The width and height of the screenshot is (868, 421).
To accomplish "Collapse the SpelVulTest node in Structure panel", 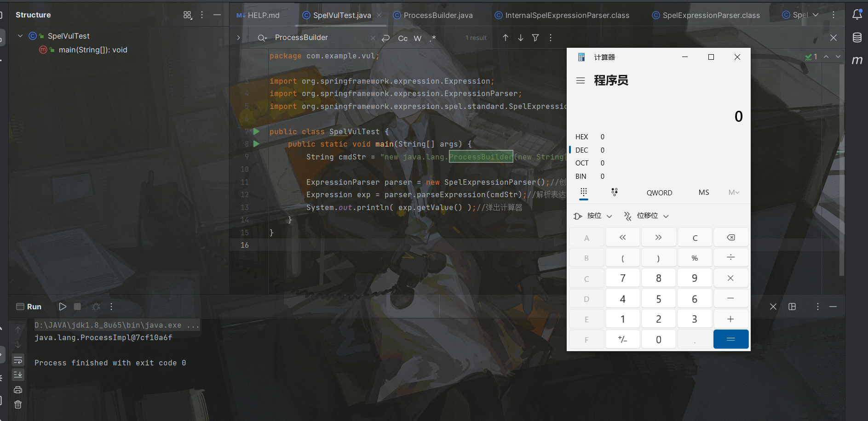I will tap(20, 35).
